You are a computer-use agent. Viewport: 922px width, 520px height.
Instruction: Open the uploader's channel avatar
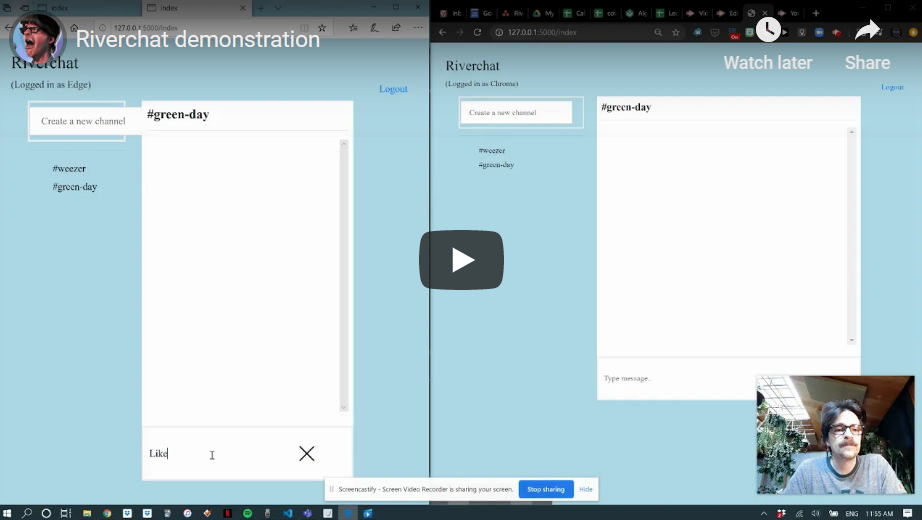point(38,39)
